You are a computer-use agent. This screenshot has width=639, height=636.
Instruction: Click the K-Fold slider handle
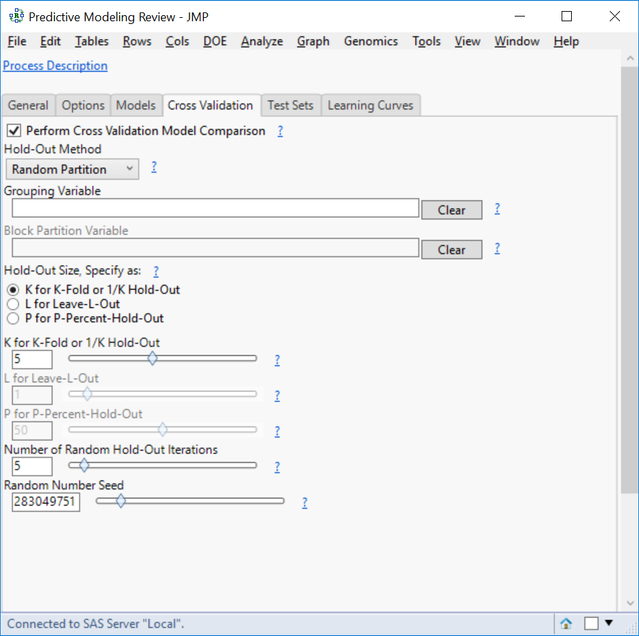pos(152,359)
